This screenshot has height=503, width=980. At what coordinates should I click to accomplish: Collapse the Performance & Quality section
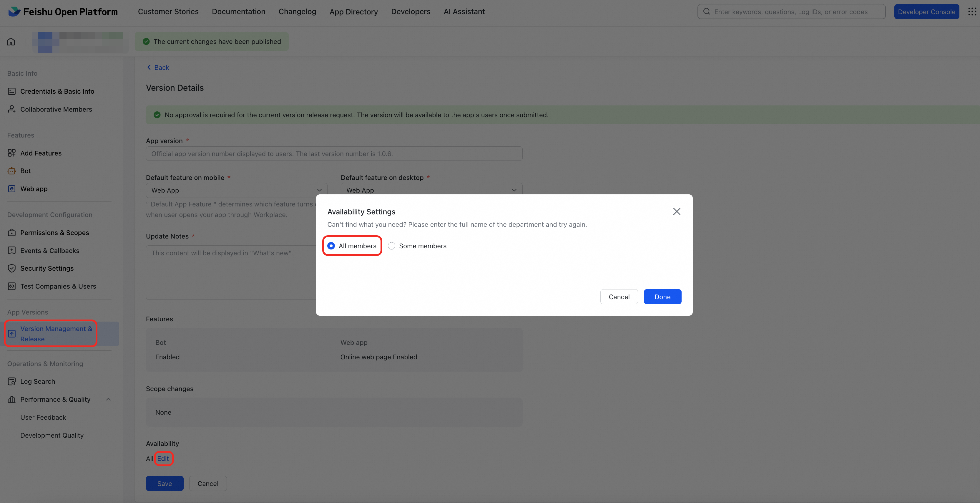click(x=108, y=399)
